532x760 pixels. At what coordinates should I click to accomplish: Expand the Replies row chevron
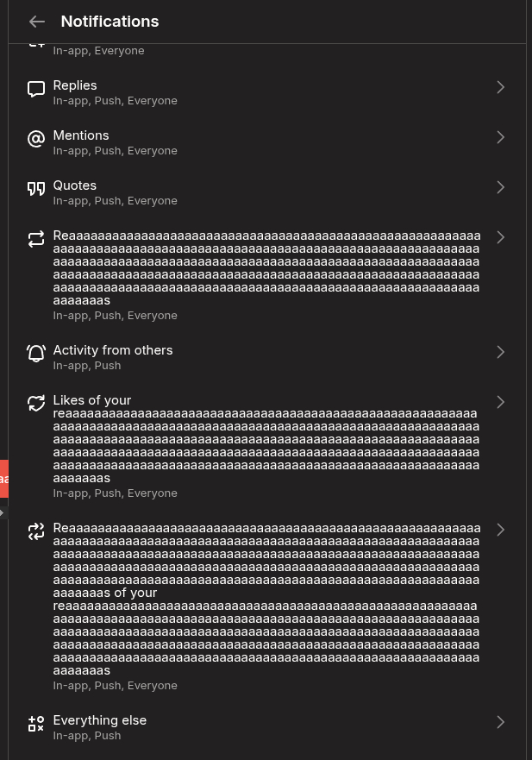click(500, 87)
